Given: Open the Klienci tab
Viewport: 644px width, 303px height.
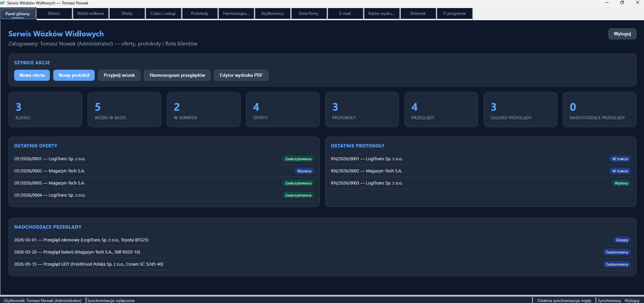Looking at the screenshot, I should click(x=54, y=13).
